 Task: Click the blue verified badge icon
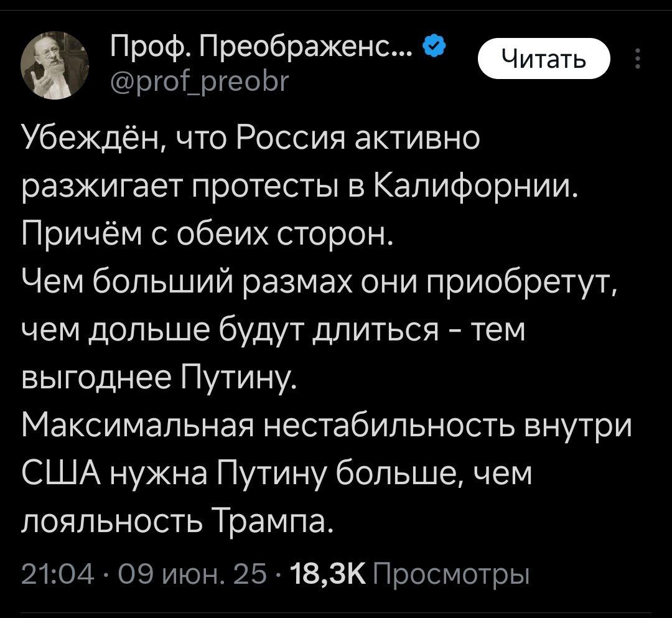(x=434, y=45)
